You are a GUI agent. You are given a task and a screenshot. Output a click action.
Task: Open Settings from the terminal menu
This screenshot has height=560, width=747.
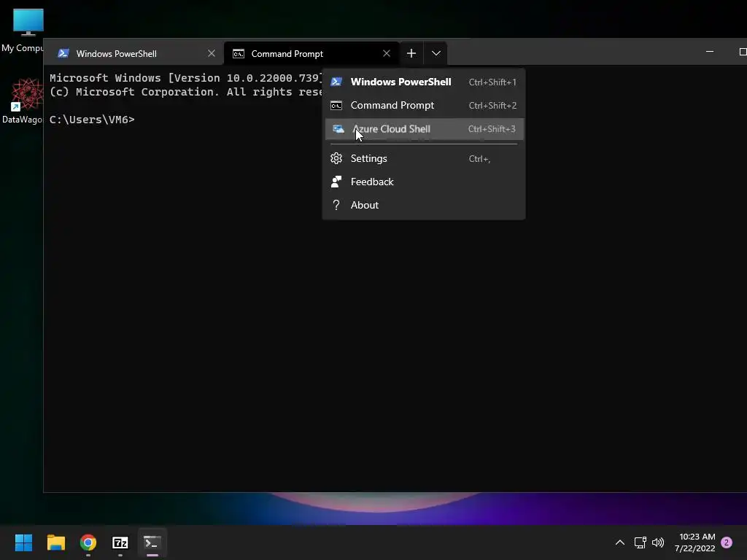click(424, 158)
